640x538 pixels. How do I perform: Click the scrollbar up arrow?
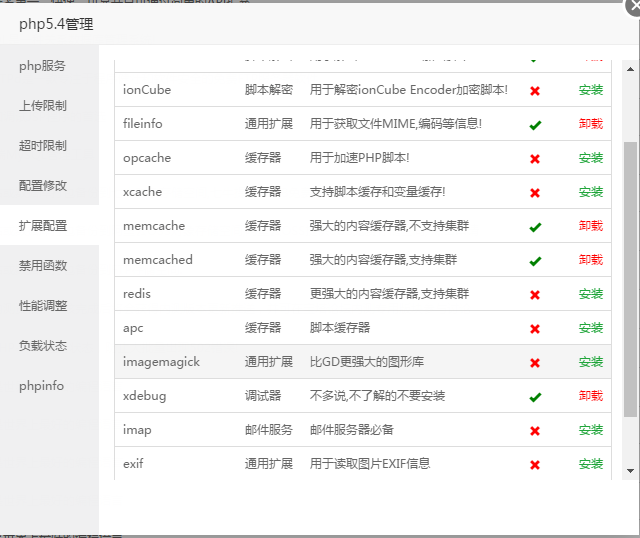[x=630, y=69]
